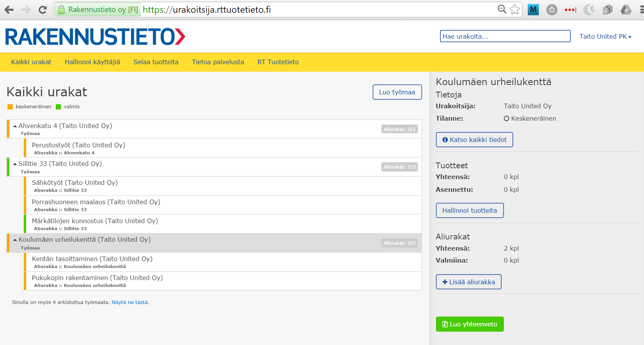Open the red dots extension icon
The height and width of the screenshot is (345, 644).
coord(570,10)
